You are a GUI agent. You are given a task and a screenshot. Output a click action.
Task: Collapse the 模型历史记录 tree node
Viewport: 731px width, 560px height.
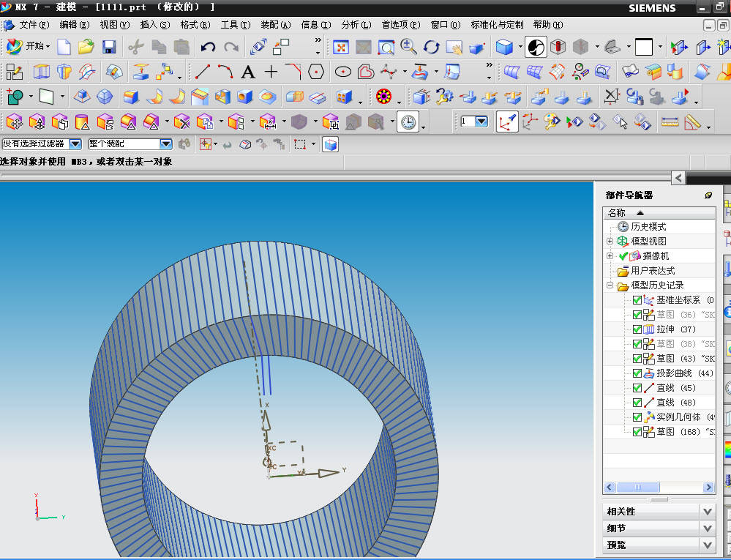tap(610, 285)
